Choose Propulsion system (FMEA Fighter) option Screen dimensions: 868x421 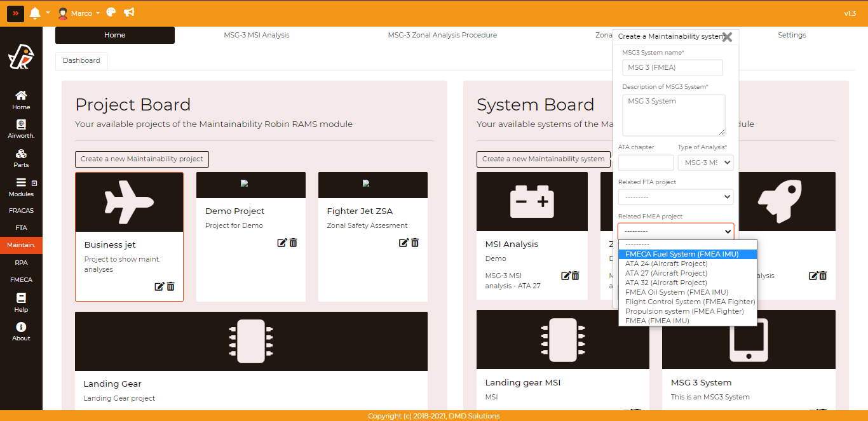(684, 311)
